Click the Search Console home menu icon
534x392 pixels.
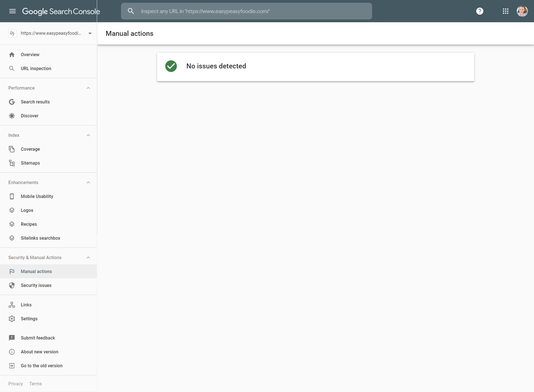point(13,11)
